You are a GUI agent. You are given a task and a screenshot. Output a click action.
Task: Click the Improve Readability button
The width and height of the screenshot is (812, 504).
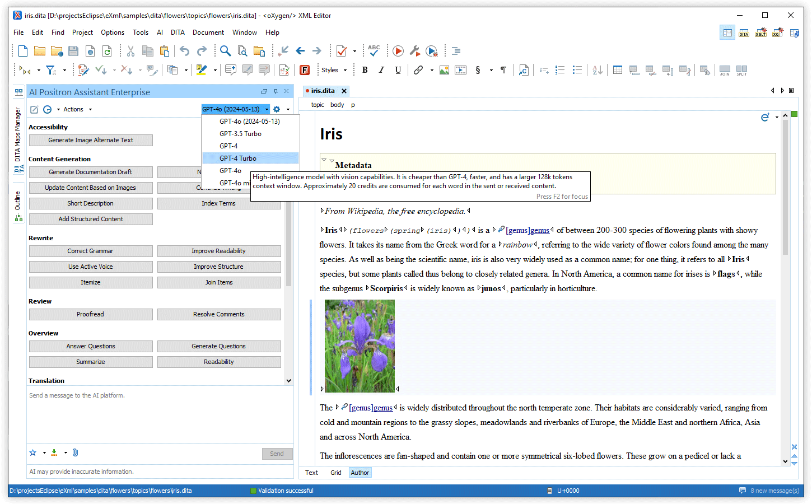tap(219, 251)
